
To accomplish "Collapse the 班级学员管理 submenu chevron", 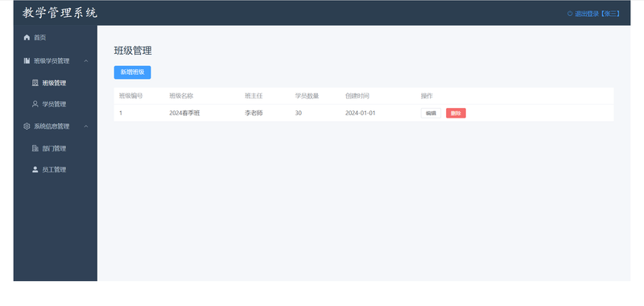I will coord(86,60).
